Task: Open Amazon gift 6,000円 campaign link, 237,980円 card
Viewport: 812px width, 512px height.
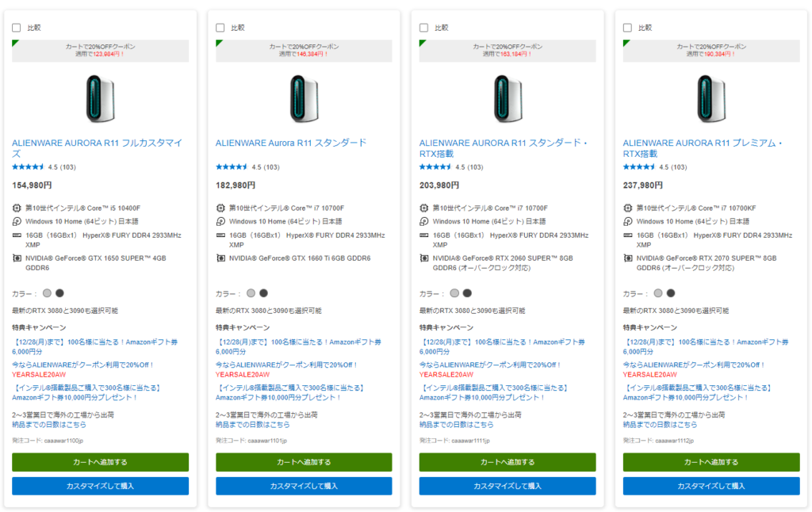Action: click(705, 347)
